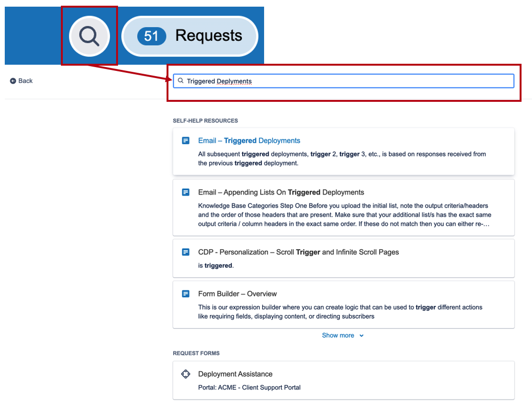Click document icon beside Appending Lists article

[186, 193]
